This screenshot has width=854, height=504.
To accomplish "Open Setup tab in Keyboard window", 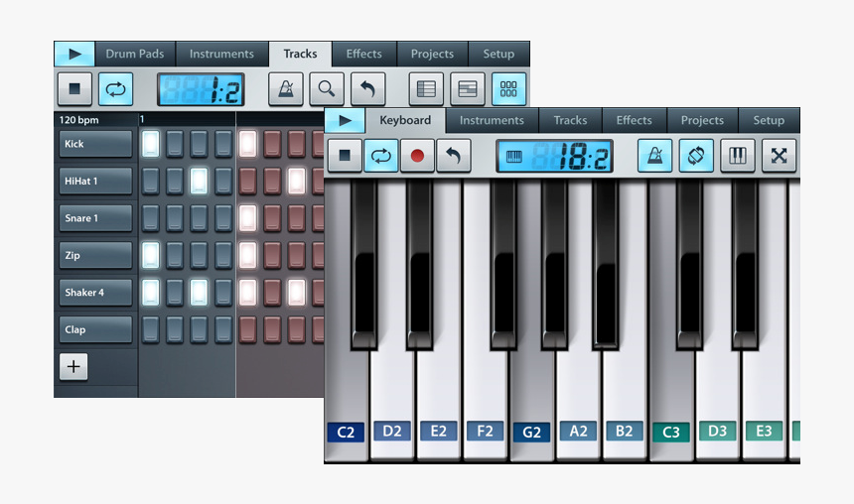I will coord(769,120).
